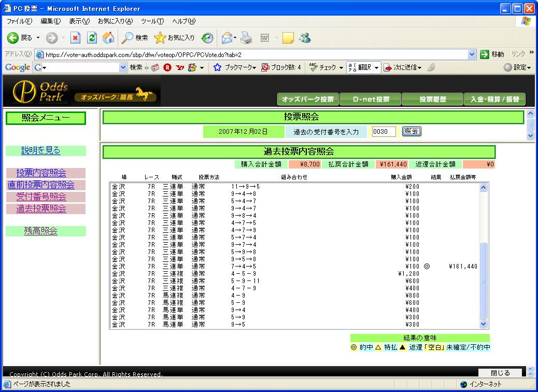Click the 照会 submit button

pos(412,132)
